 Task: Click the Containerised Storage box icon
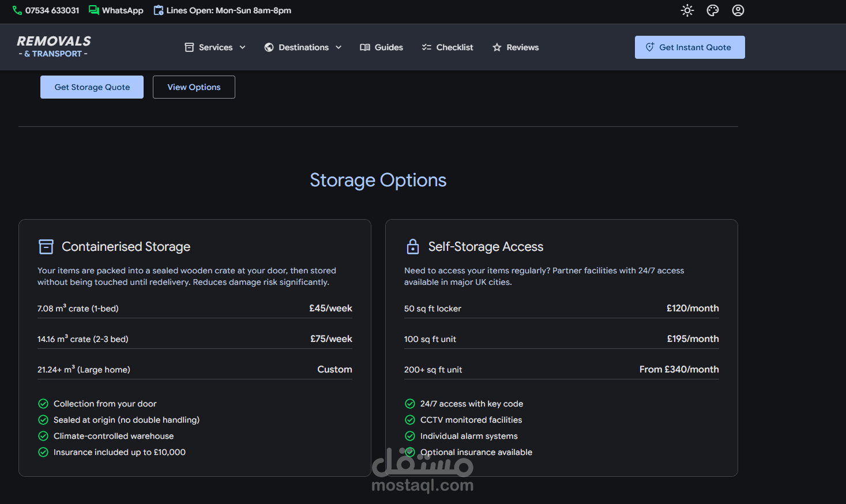coord(46,247)
